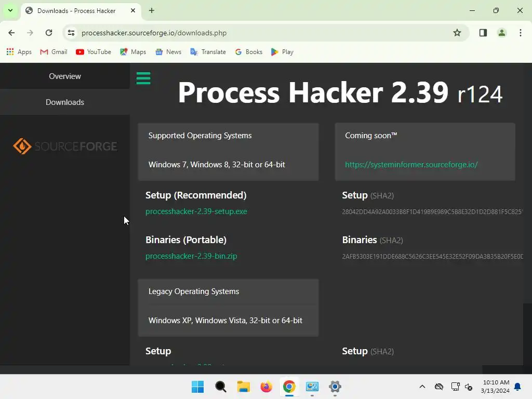Close the Downloads - Process Hacker tab
The height and width of the screenshot is (399, 532).
pos(133,10)
